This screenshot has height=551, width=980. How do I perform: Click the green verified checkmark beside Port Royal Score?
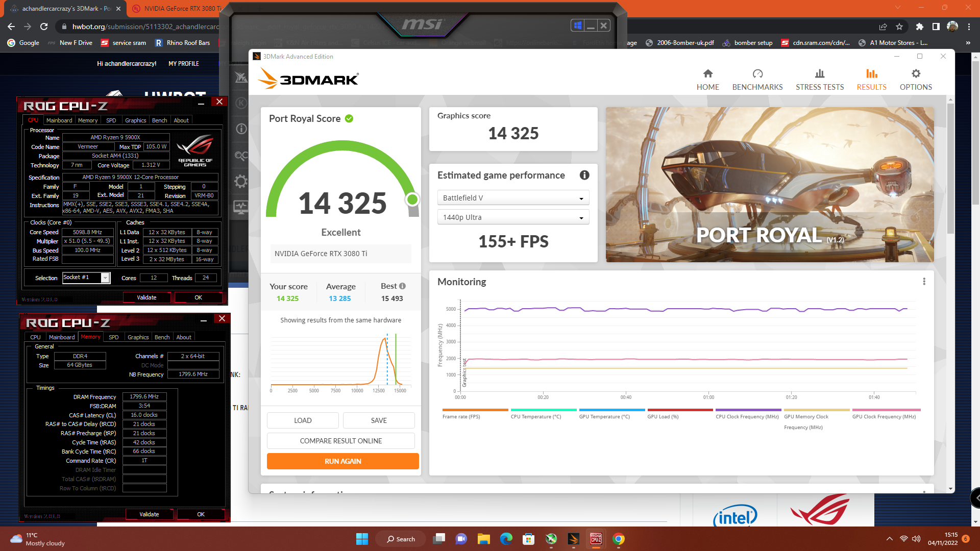tap(349, 119)
